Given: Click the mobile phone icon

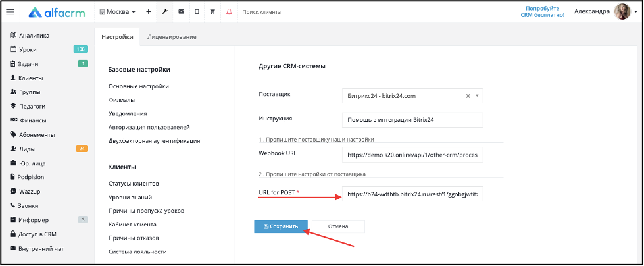Looking at the screenshot, I should 197,12.
